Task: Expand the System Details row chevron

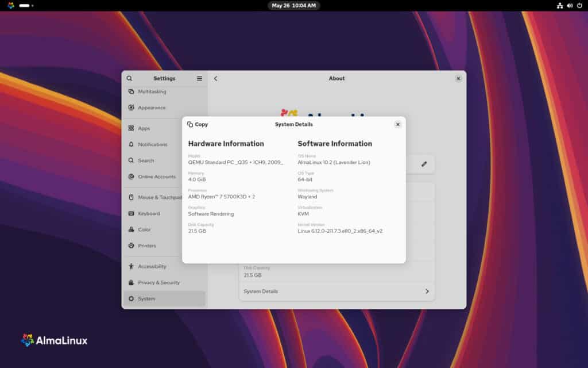Action: pos(427,292)
